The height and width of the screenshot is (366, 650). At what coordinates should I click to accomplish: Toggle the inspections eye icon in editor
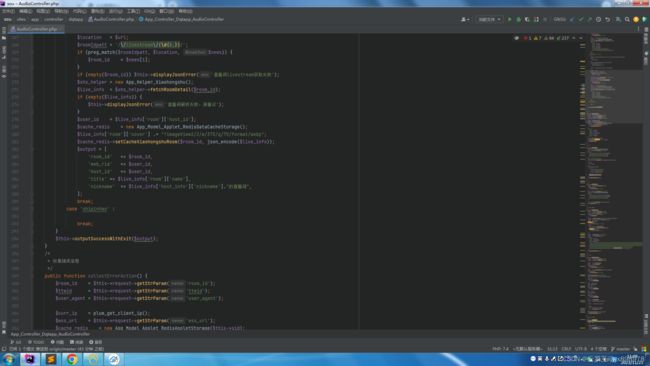coord(517,38)
